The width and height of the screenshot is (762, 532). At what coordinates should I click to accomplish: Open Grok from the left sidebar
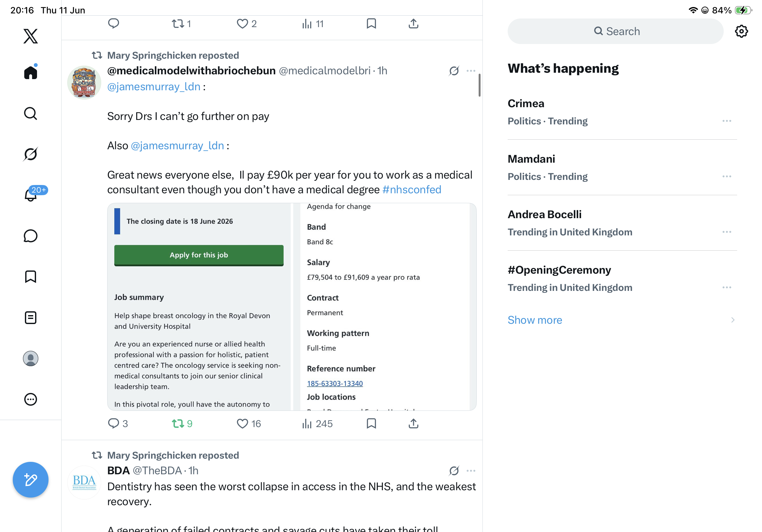[x=31, y=154]
